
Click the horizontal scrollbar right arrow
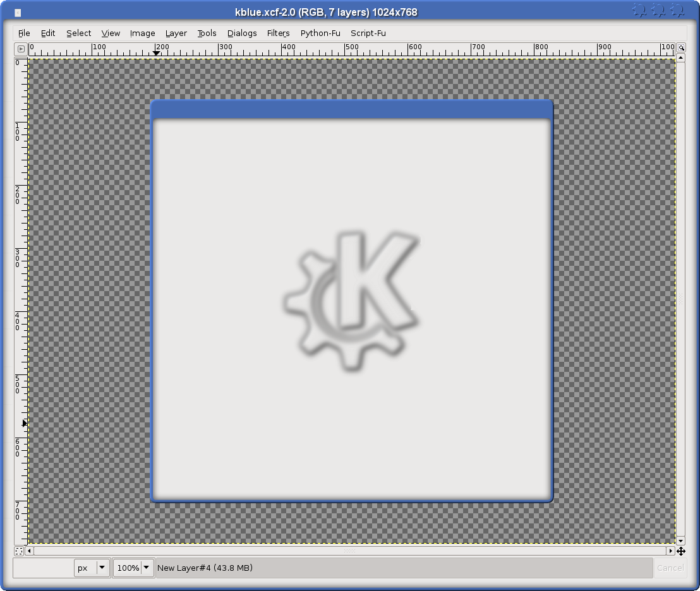point(670,551)
